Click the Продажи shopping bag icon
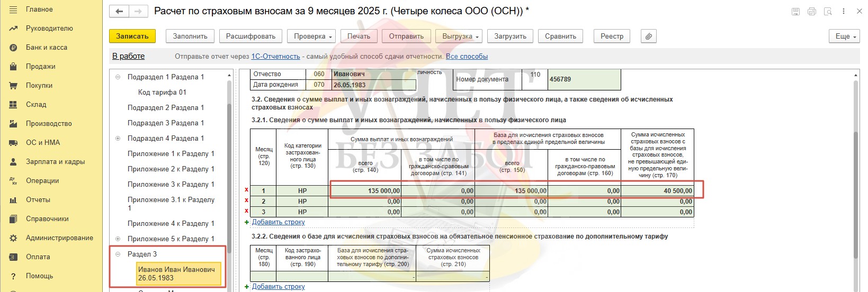Screen dimensions: 868x292 coord(14,67)
